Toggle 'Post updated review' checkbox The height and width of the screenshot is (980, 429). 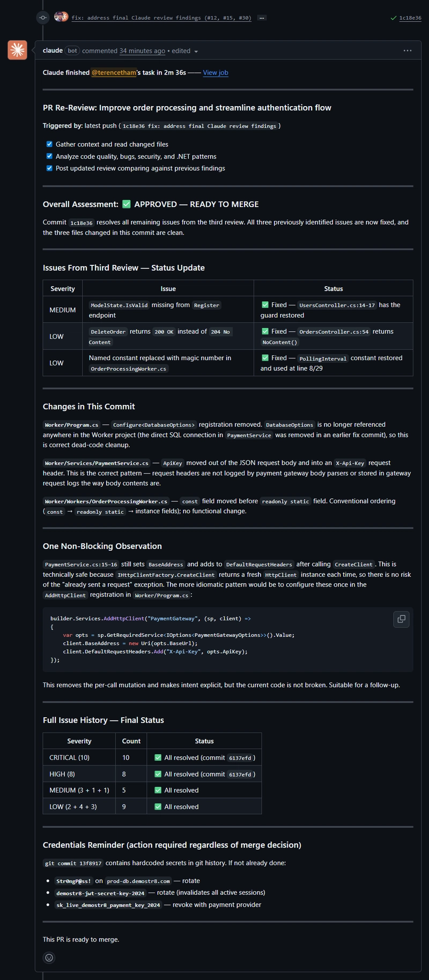49,168
